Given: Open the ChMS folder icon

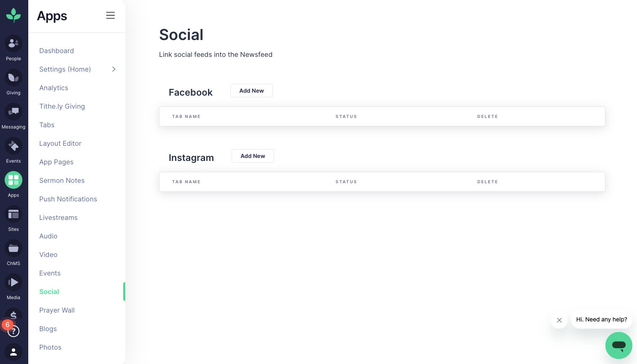Looking at the screenshot, I should pos(13,248).
